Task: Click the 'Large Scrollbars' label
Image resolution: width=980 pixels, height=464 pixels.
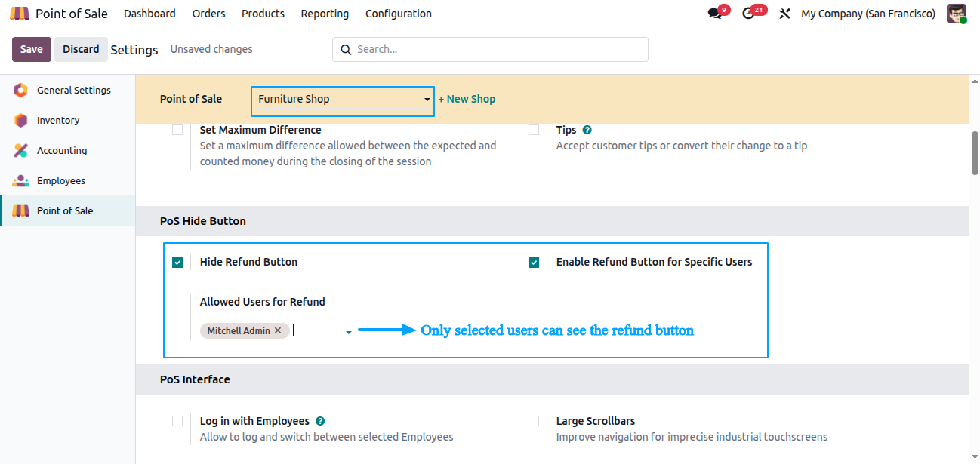Action: 596,421
